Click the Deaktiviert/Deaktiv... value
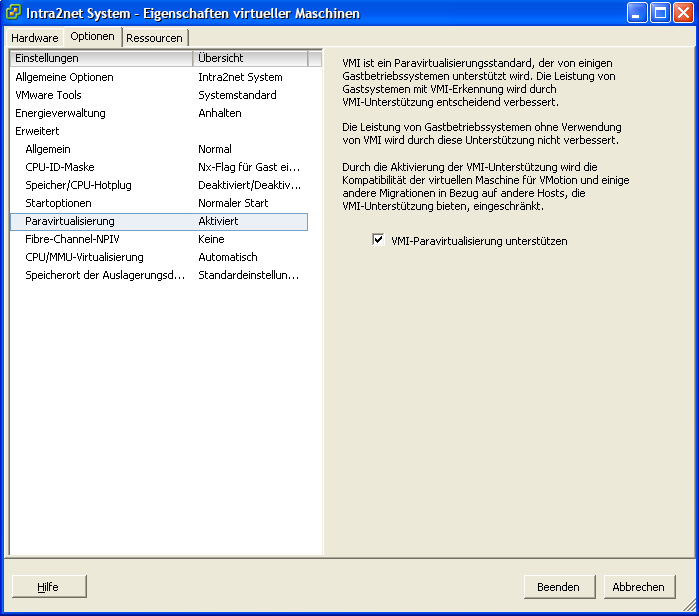Image resolution: width=699 pixels, height=616 pixels. pyautogui.click(x=250, y=185)
